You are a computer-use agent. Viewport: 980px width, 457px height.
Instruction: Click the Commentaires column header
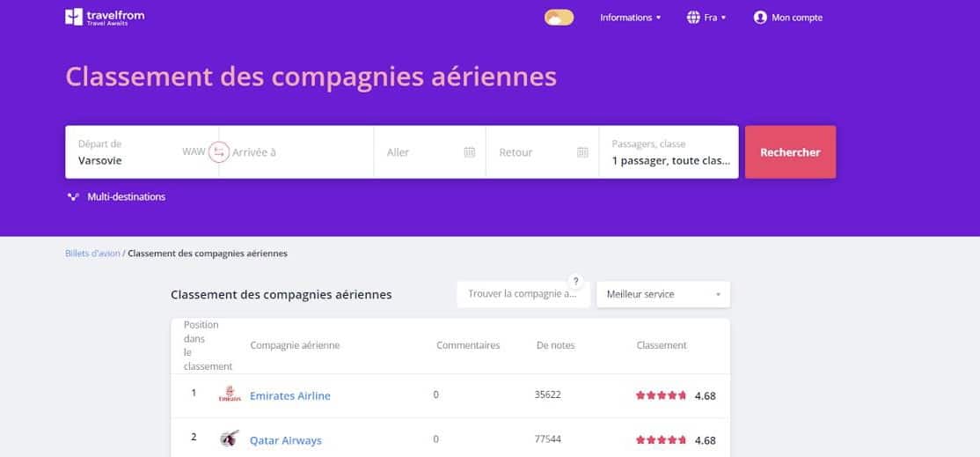click(x=468, y=345)
